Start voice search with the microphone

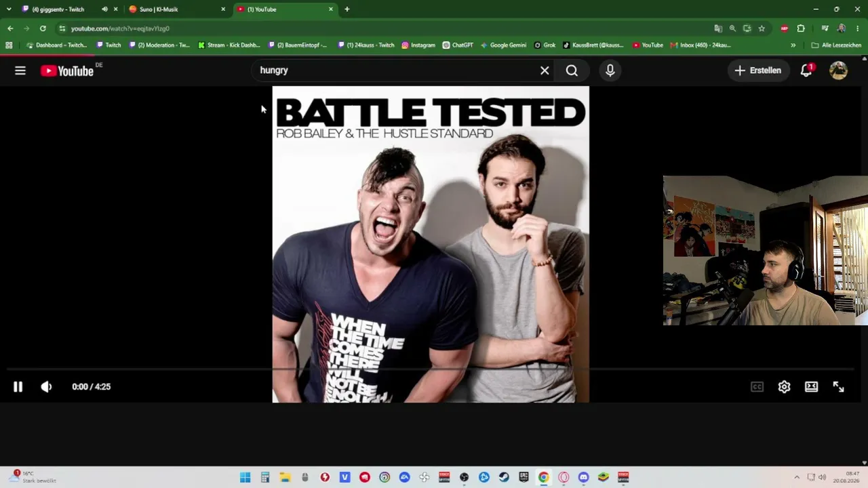click(610, 70)
